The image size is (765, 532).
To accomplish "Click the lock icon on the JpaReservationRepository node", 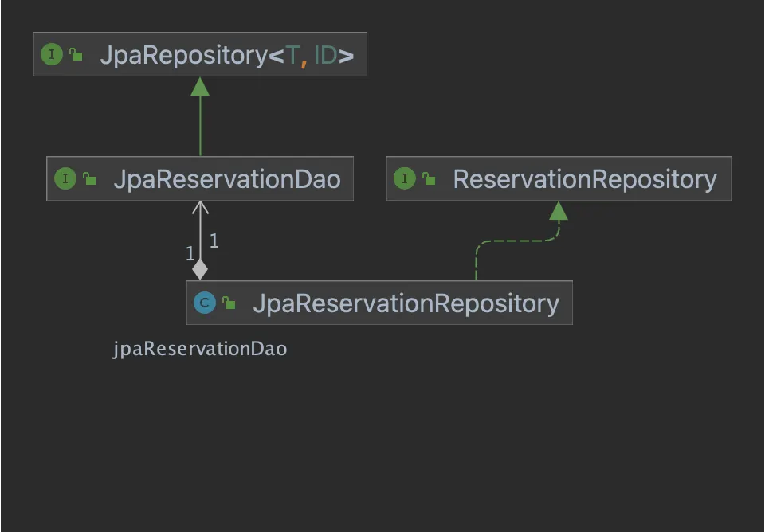I will click(x=229, y=303).
